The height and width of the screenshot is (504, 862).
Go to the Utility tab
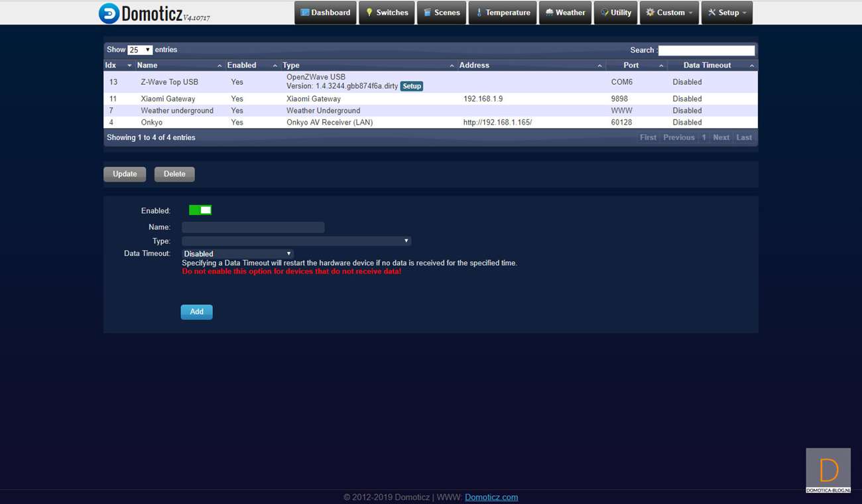(616, 13)
